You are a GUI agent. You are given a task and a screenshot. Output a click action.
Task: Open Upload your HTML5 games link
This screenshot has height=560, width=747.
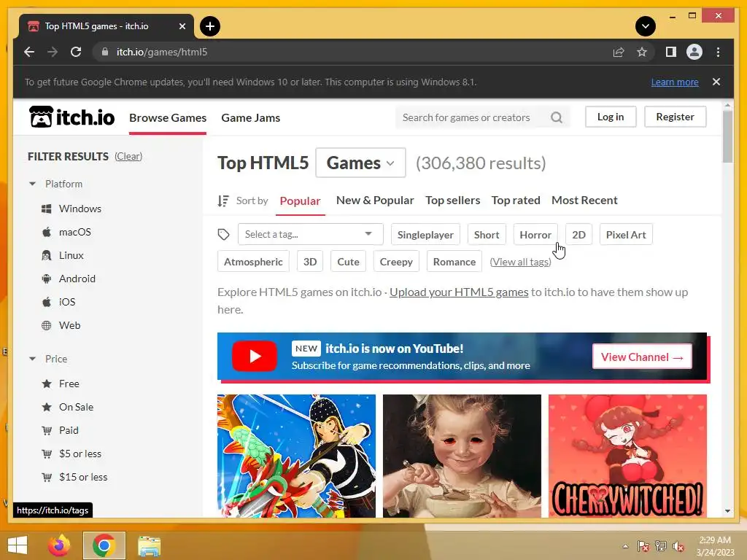(x=459, y=292)
